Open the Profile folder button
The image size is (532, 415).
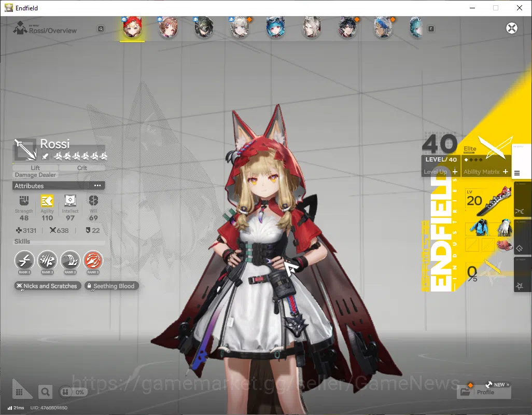click(x=484, y=392)
